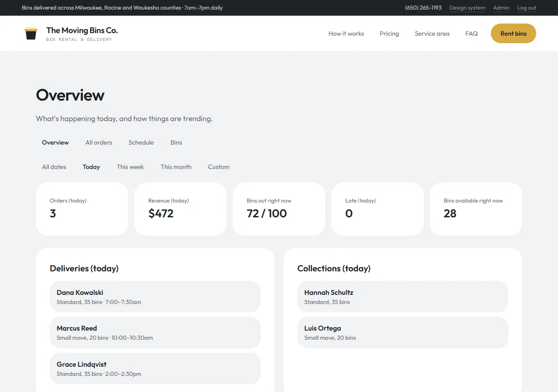Filter by This month
Image resolution: width=558 pixels, height=392 pixels.
(176, 167)
